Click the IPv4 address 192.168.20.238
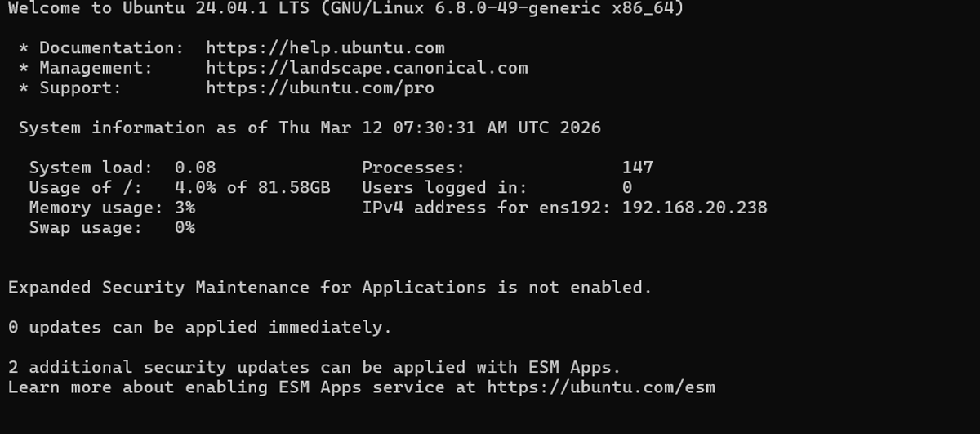Image resolution: width=980 pixels, height=434 pixels. pos(694,208)
